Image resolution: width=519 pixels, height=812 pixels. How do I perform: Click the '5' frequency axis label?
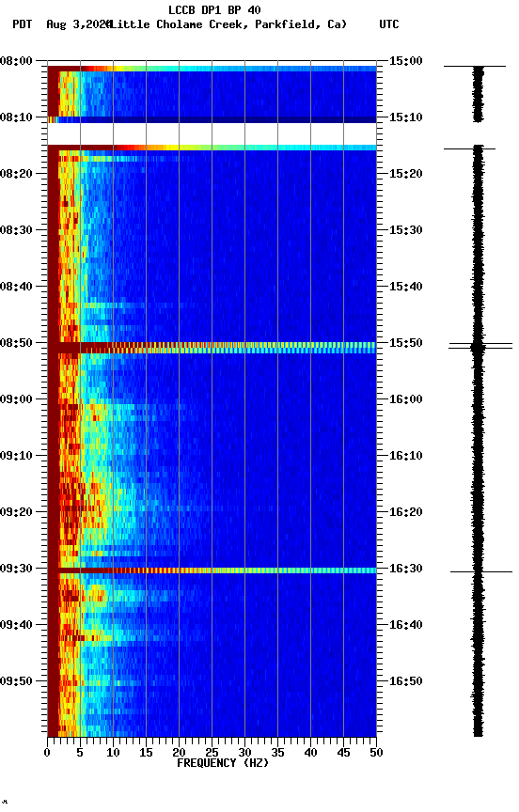pyautogui.click(x=80, y=753)
